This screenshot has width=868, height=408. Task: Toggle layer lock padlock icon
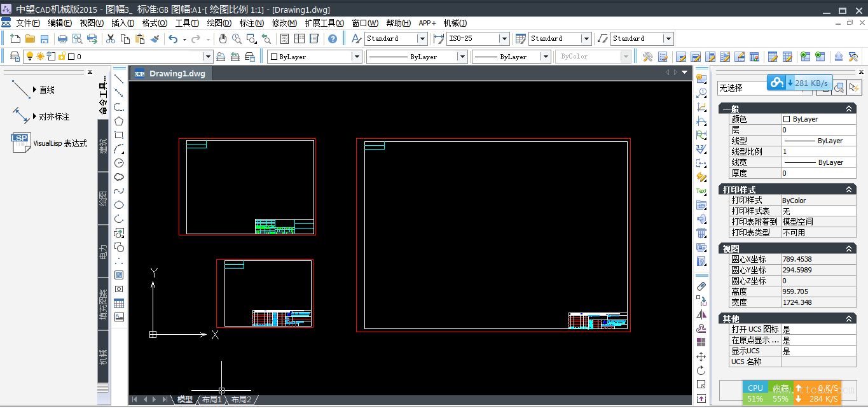[x=62, y=57]
